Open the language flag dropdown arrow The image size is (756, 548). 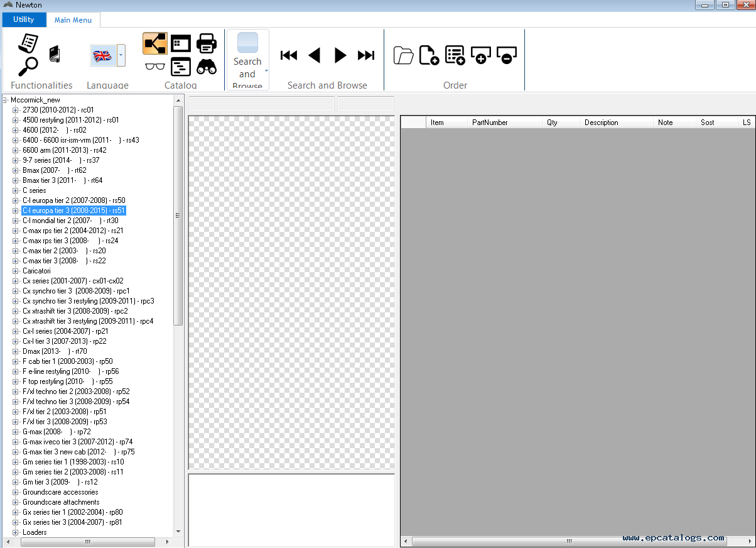pos(121,55)
